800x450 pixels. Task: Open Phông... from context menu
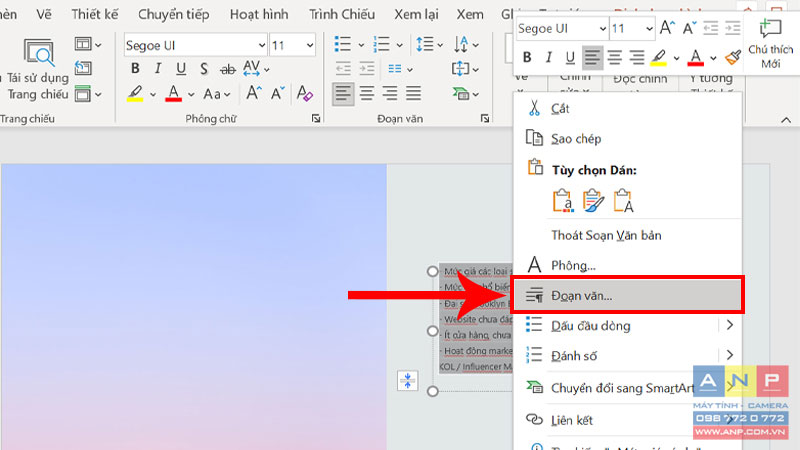pos(628,265)
